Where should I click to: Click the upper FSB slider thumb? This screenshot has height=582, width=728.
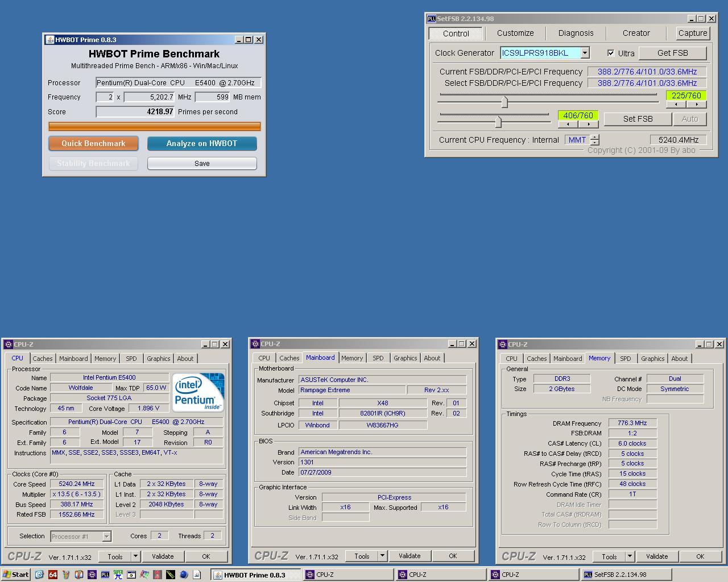[x=504, y=102]
